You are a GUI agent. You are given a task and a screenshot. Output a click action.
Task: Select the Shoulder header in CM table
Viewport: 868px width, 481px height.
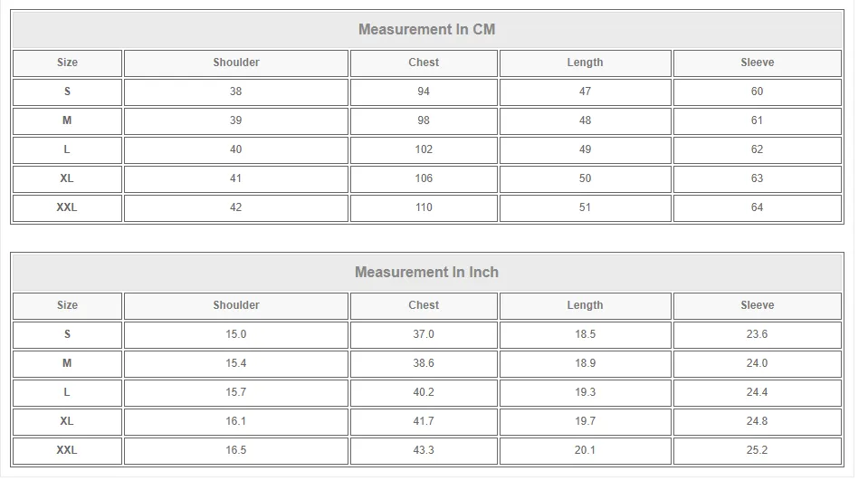pos(236,63)
